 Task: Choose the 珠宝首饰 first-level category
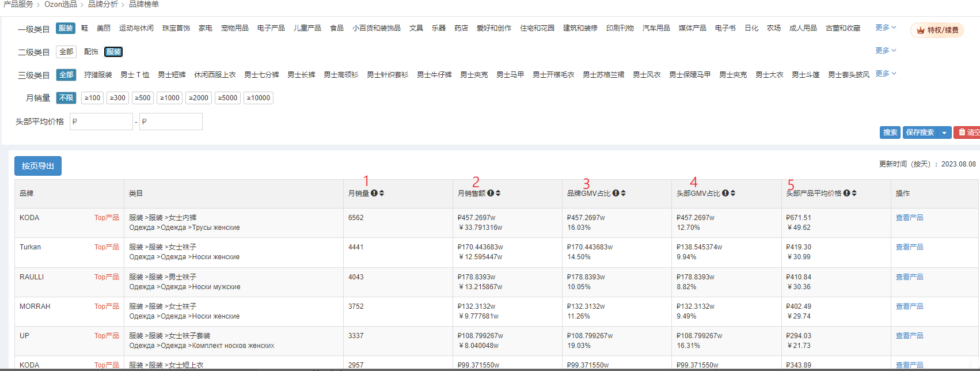(x=176, y=28)
